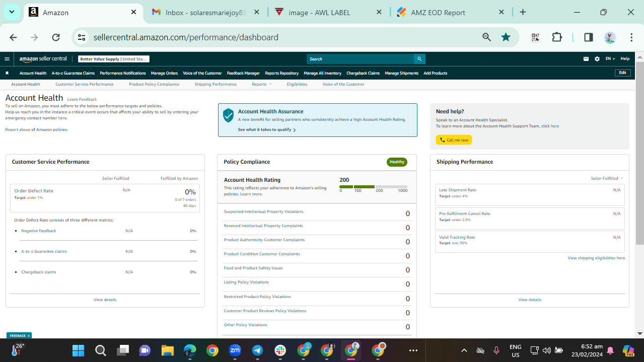The height and width of the screenshot is (362, 644).
Task: Open Product Policy Compliance sub-tab
Action: (x=154, y=84)
